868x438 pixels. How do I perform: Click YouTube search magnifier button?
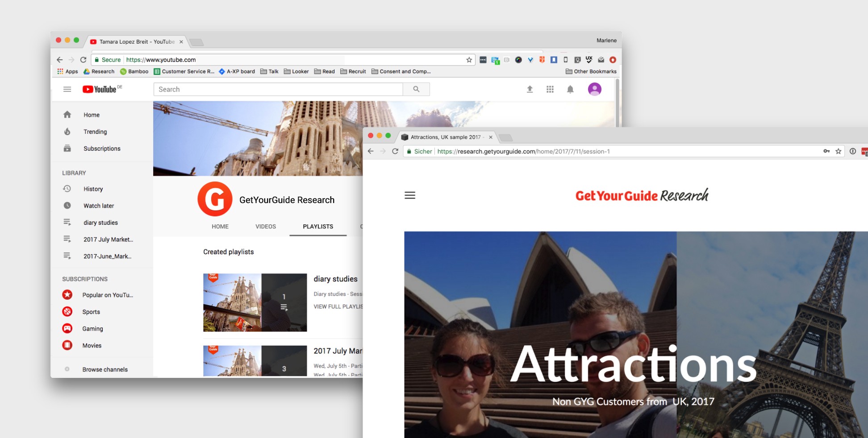coord(416,89)
